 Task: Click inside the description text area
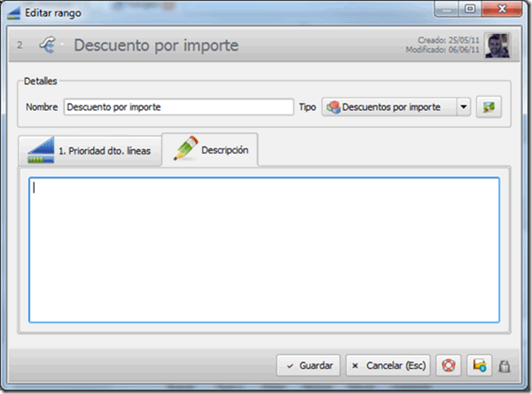pos(264,250)
